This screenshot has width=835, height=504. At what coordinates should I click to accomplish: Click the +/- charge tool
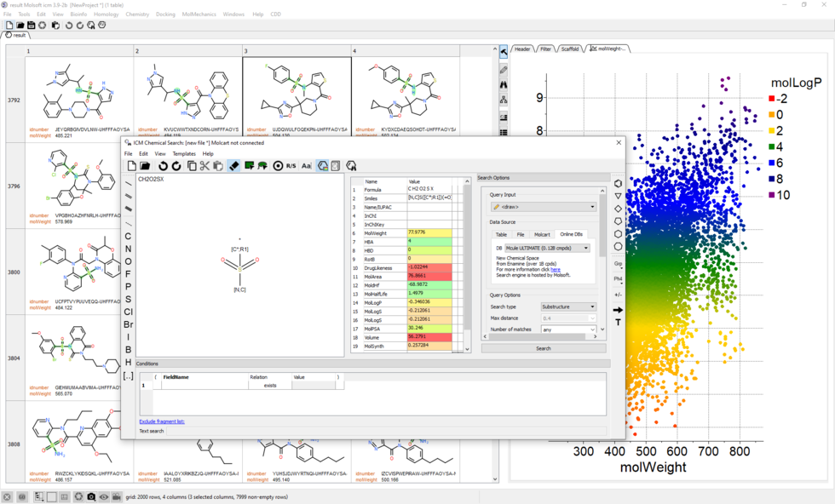[618, 295]
